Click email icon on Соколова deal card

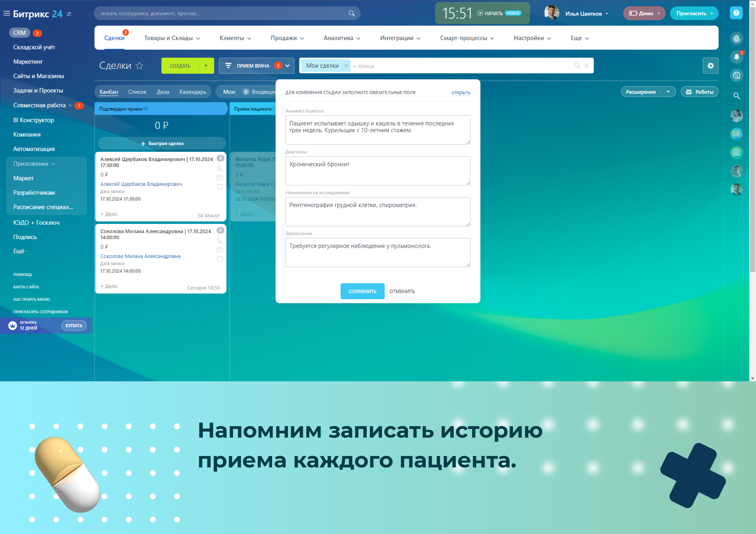[x=220, y=250]
